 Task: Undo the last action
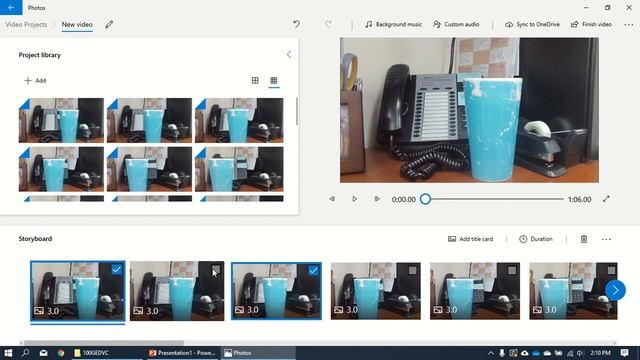[296, 24]
